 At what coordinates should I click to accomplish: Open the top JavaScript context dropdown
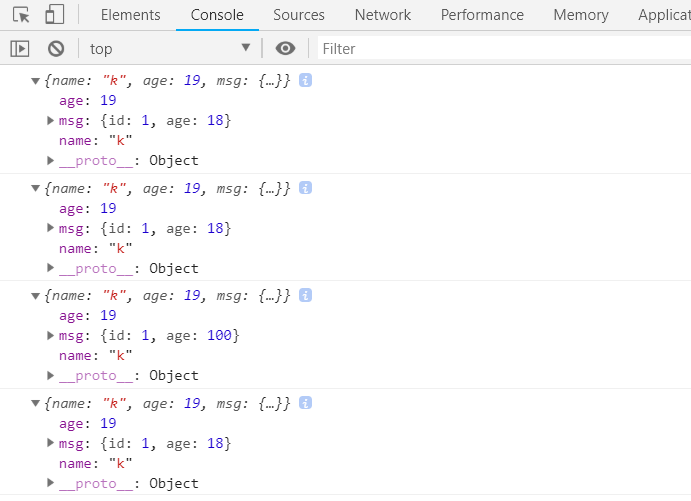(x=170, y=48)
